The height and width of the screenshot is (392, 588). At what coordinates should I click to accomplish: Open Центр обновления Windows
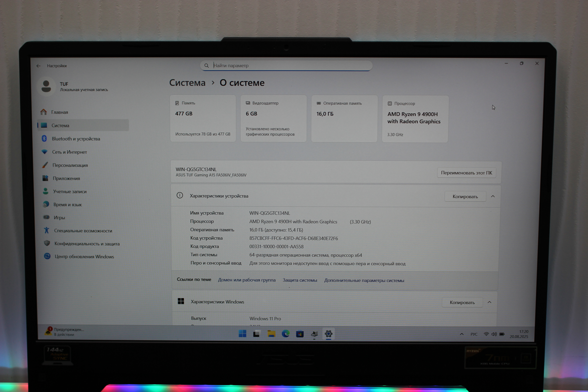pos(84,257)
